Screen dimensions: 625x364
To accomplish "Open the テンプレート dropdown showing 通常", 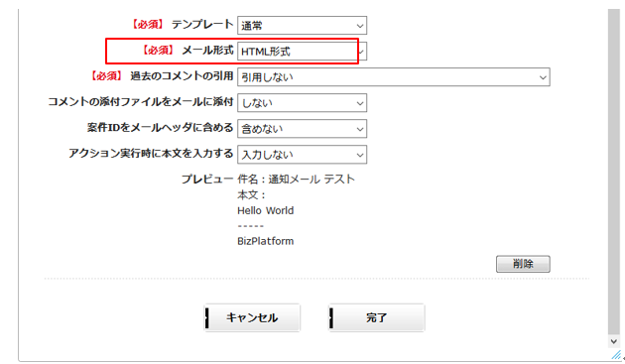I will pyautogui.click(x=302, y=26).
